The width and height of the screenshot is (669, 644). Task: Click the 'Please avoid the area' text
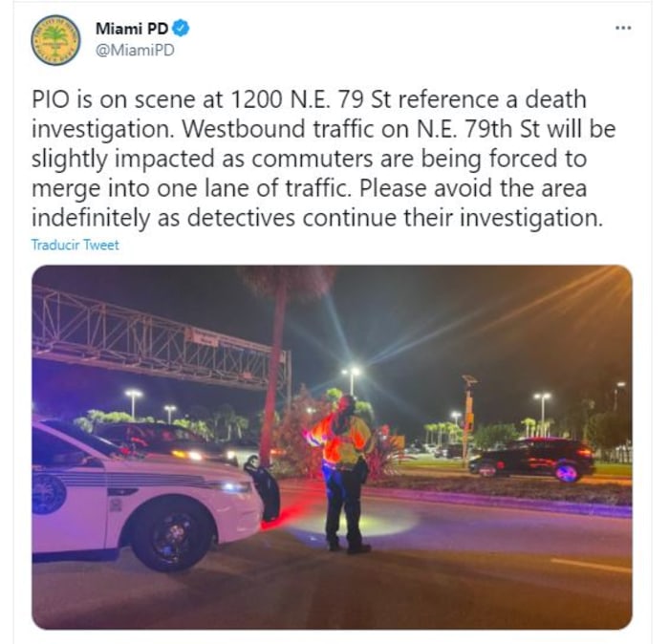click(474, 188)
